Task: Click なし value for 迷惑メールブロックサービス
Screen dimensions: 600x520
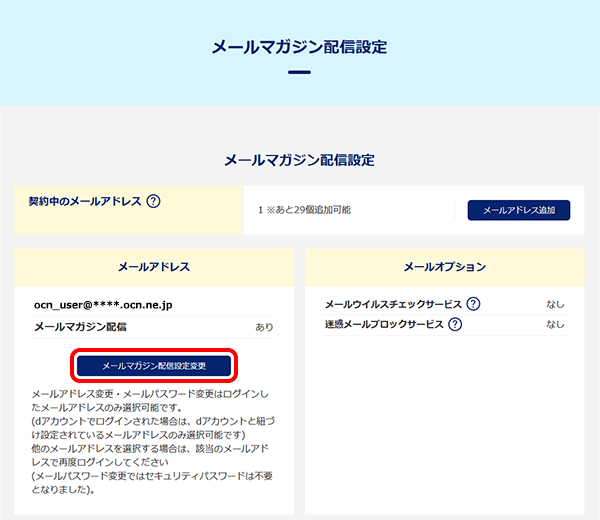Action: [x=555, y=324]
